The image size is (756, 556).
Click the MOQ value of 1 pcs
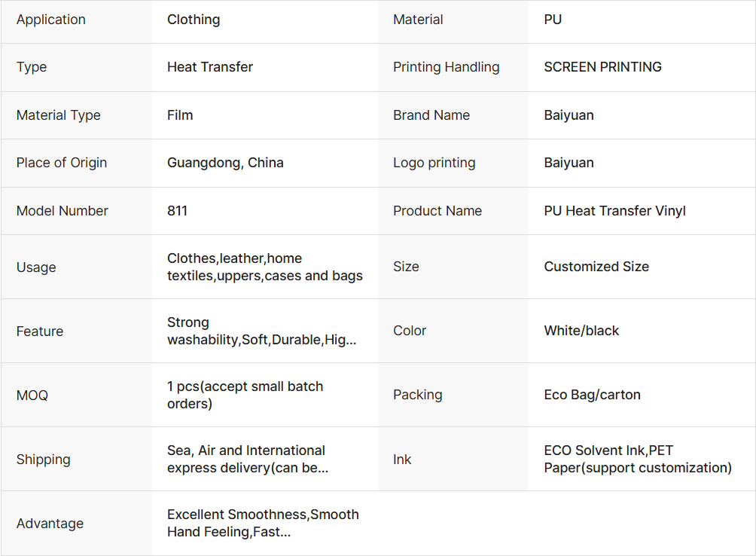coord(245,396)
